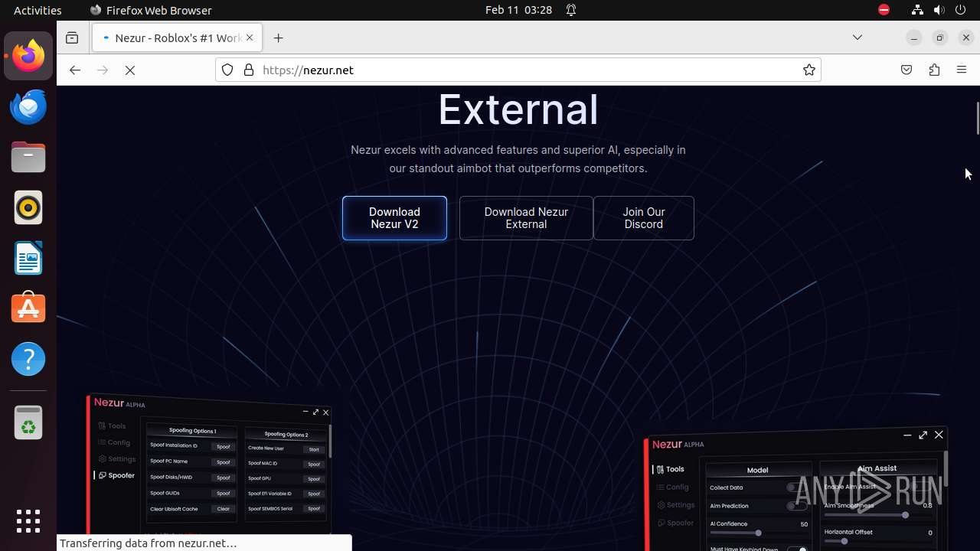
Task: Open LibreOffice Writer from the dock
Action: (x=28, y=258)
